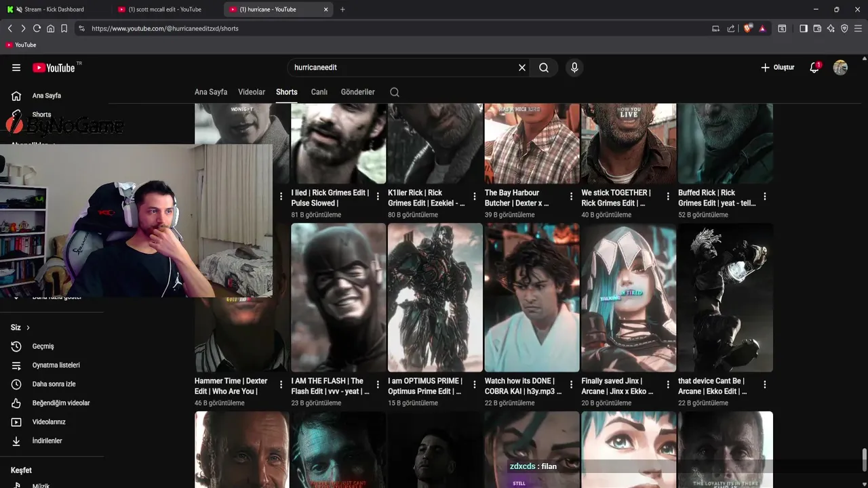Play the Jinx x Ekko short thumbnail
The image size is (868, 488).
pos(629,298)
